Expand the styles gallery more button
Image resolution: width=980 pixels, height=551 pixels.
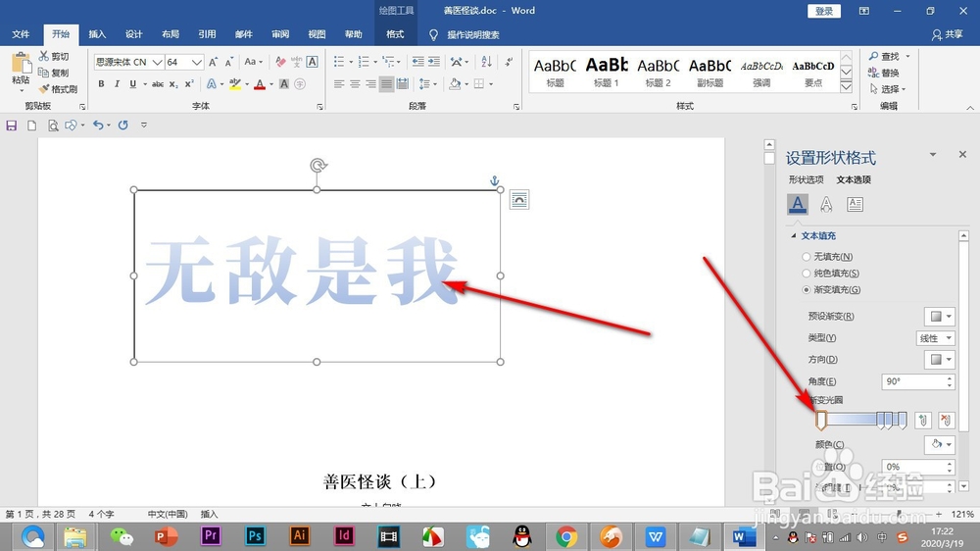(847, 87)
